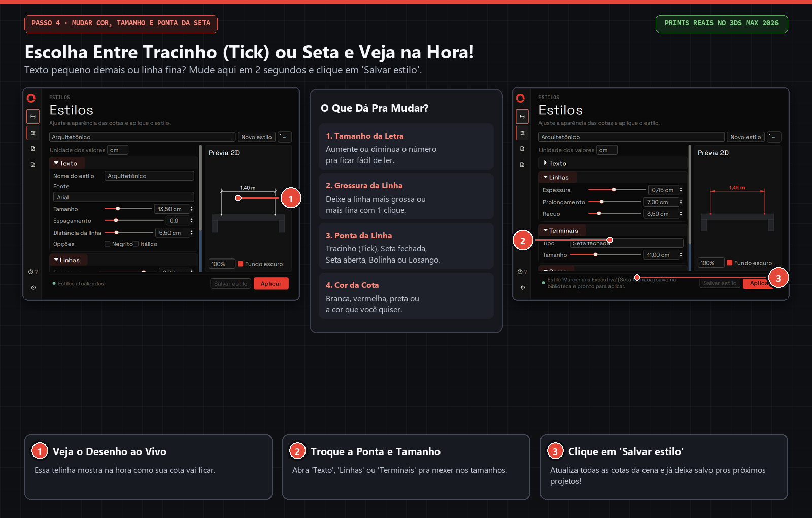Click document-export icon in 1,45 m panel sidebar

[x=522, y=165]
